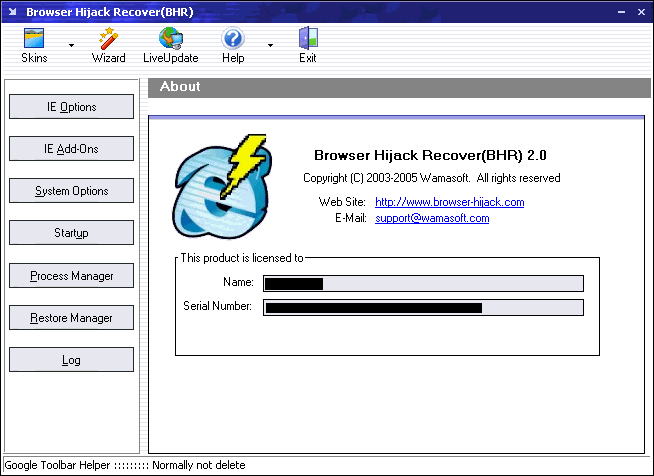Open the Help question mark icon

point(233,45)
